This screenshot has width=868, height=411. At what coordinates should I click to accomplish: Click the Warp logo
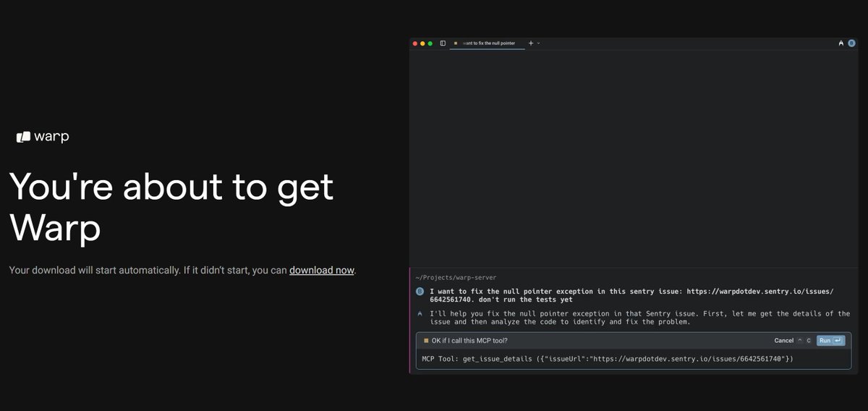point(43,136)
